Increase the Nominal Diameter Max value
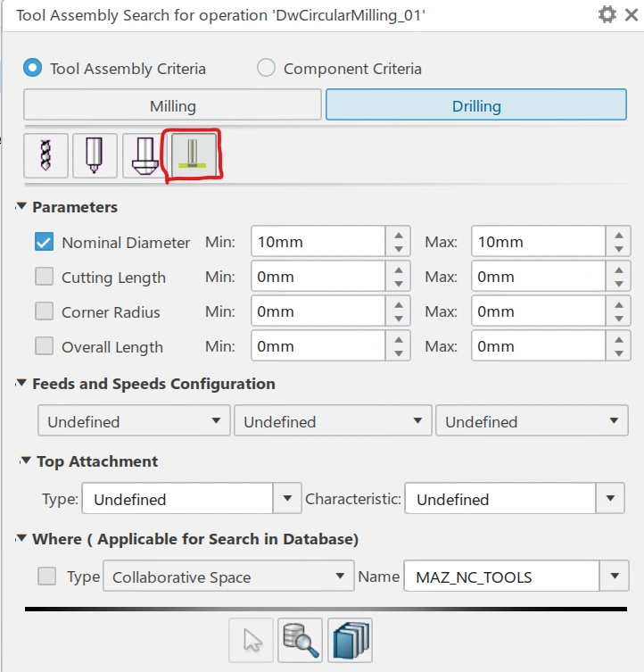The height and width of the screenshot is (672, 644). (618, 234)
